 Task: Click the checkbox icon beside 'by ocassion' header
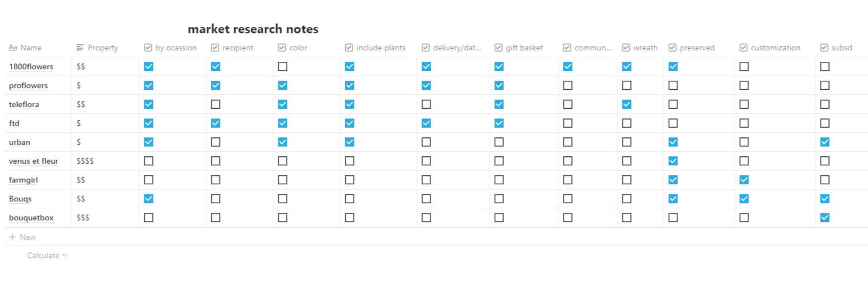148,48
